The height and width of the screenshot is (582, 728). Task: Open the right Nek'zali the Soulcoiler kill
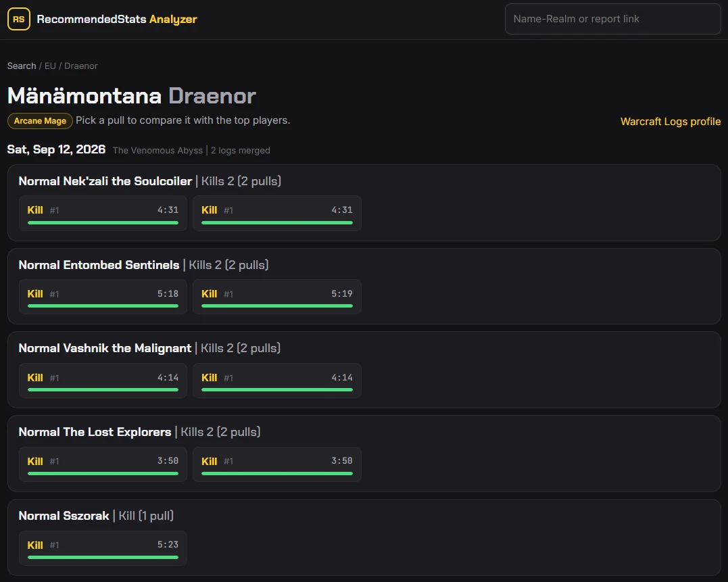[x=277, y=214]
